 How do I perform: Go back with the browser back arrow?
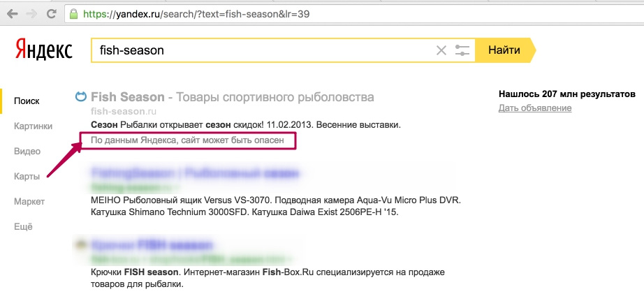click(x=13, y=15)
